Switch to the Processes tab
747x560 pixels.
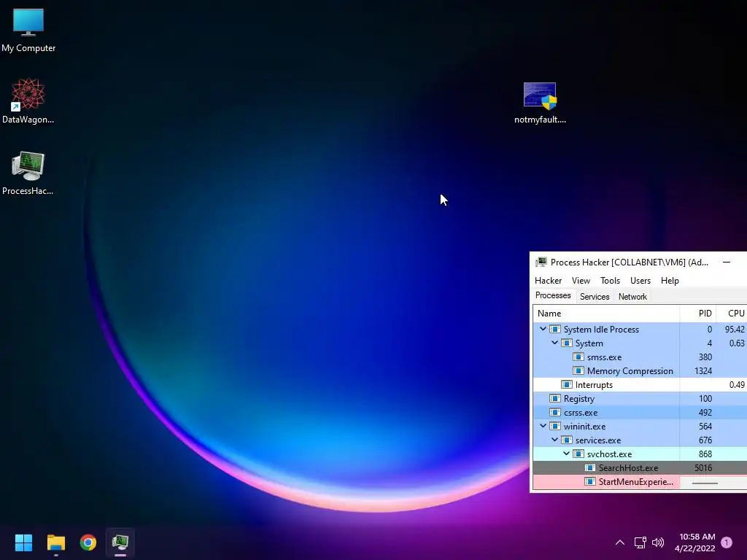[x=553, y=296]
